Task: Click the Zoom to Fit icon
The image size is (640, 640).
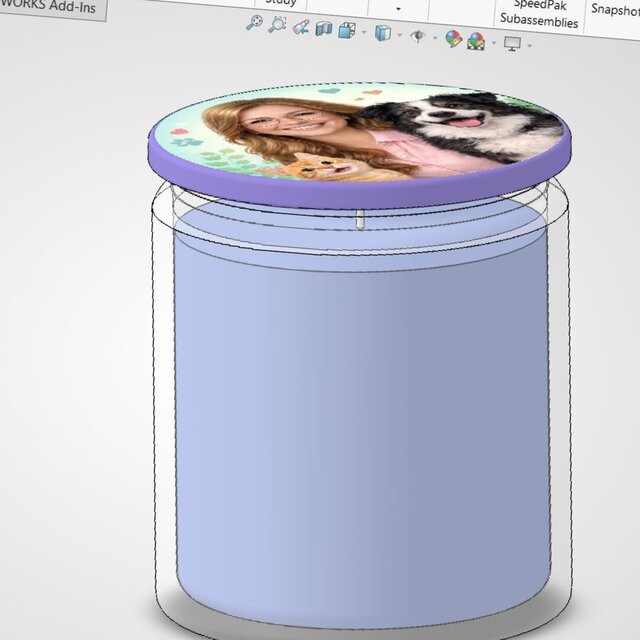Action: coord(254,23)
